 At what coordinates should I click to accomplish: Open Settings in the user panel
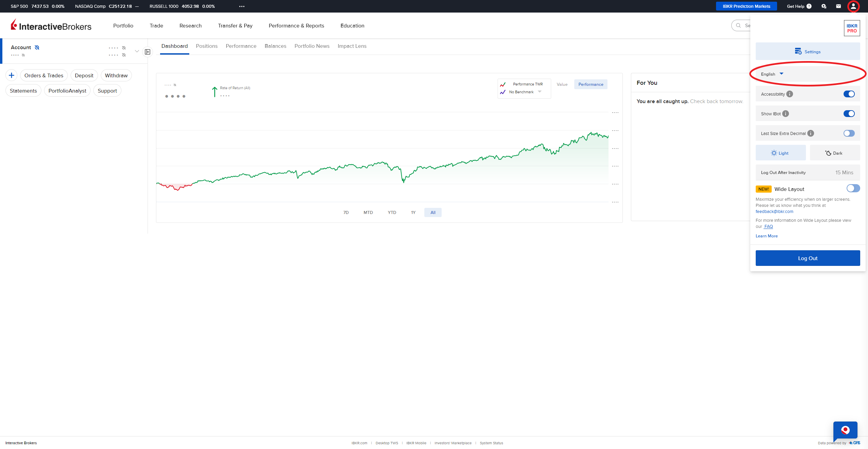(x=808, y=51)
